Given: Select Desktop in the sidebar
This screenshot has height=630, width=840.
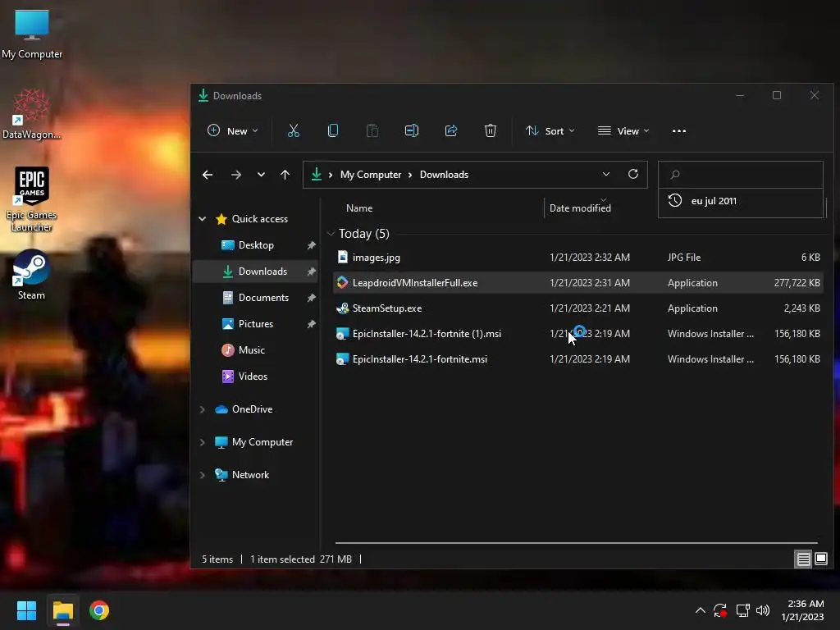Looking at the screenshot, I should pos(256,245).
